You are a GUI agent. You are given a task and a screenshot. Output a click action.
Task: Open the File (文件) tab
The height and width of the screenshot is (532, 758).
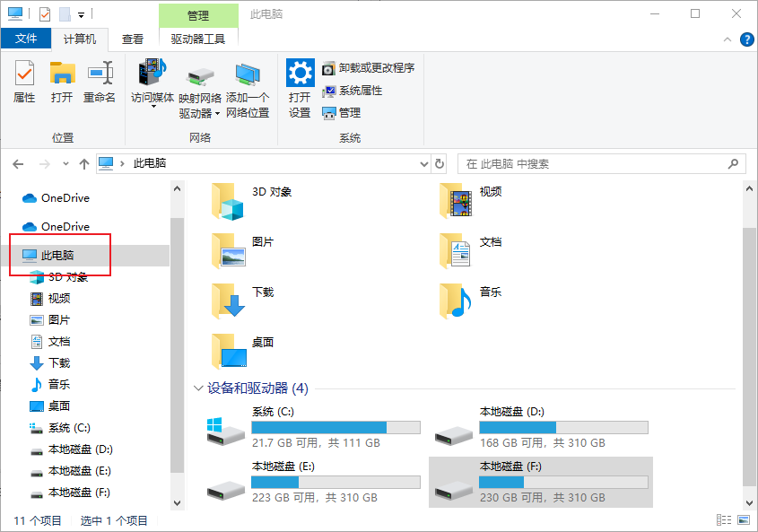click(x=26, y=39)
